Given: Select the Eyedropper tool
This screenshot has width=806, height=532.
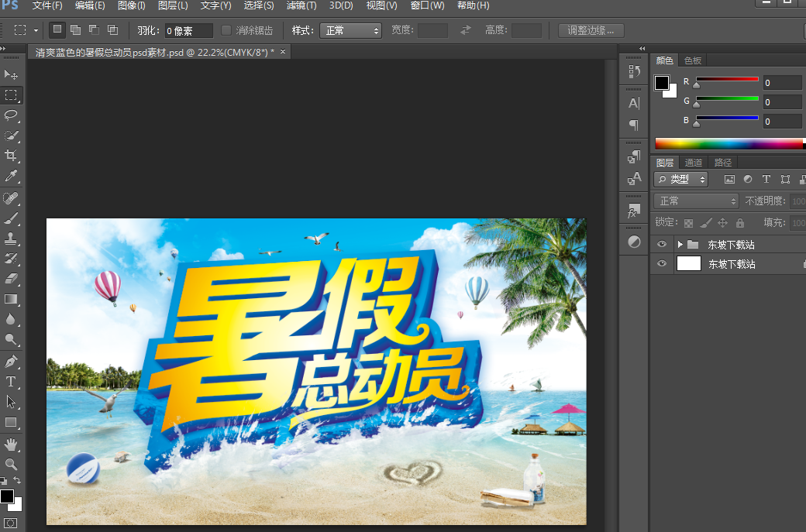Looking at the screenshot, I should coord(11,176).
